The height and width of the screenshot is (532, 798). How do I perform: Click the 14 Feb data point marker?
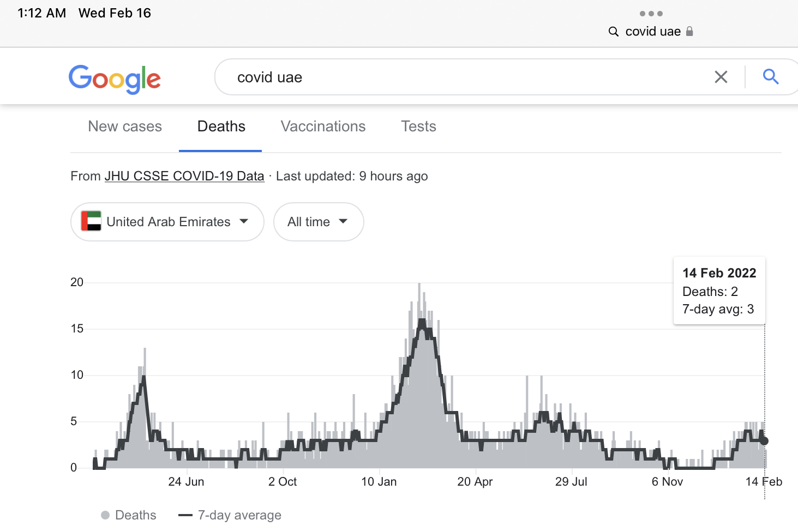pyautogui.click(x=764, y=441)
